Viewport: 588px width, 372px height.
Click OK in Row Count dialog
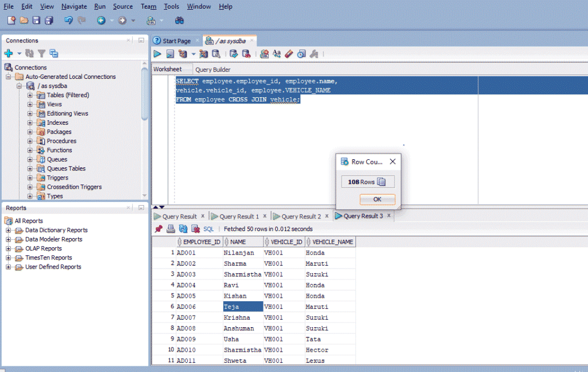[377, 200]
